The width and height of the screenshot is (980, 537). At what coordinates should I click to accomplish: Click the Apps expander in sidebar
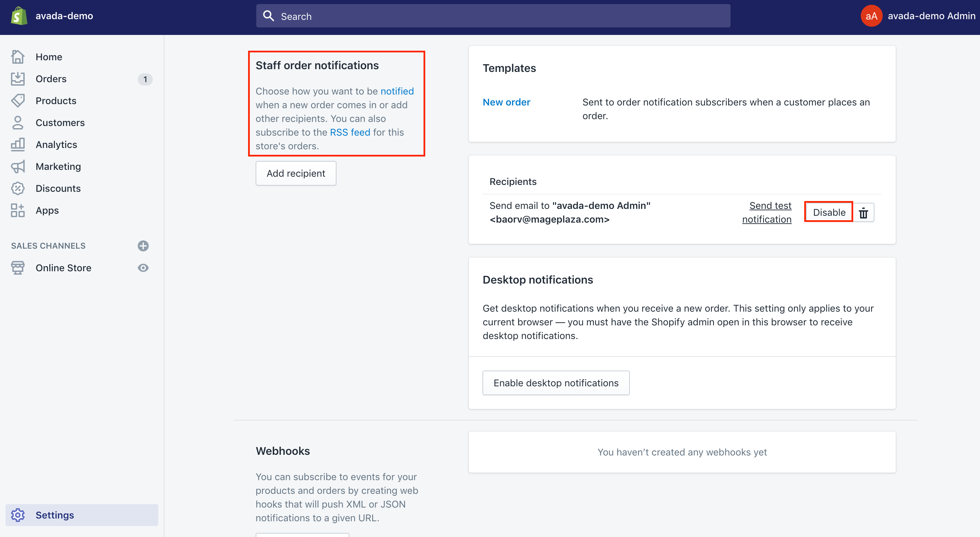tap(47, 210)
